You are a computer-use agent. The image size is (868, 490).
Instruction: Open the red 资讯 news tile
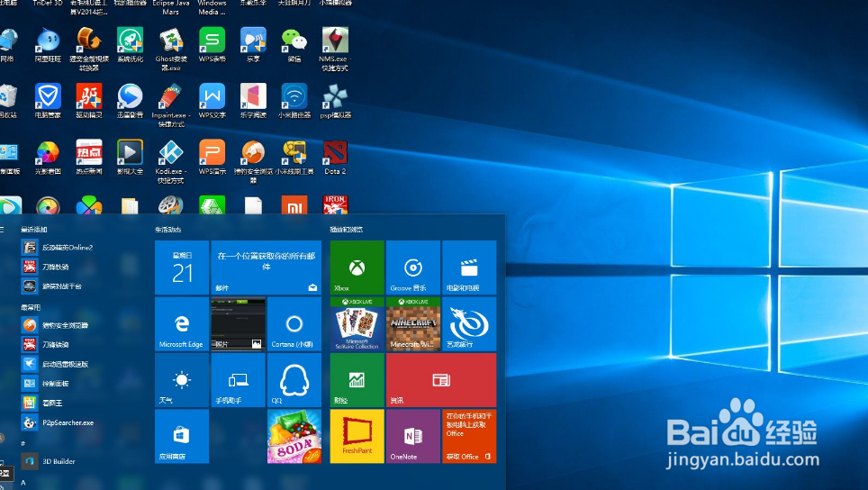441,380
